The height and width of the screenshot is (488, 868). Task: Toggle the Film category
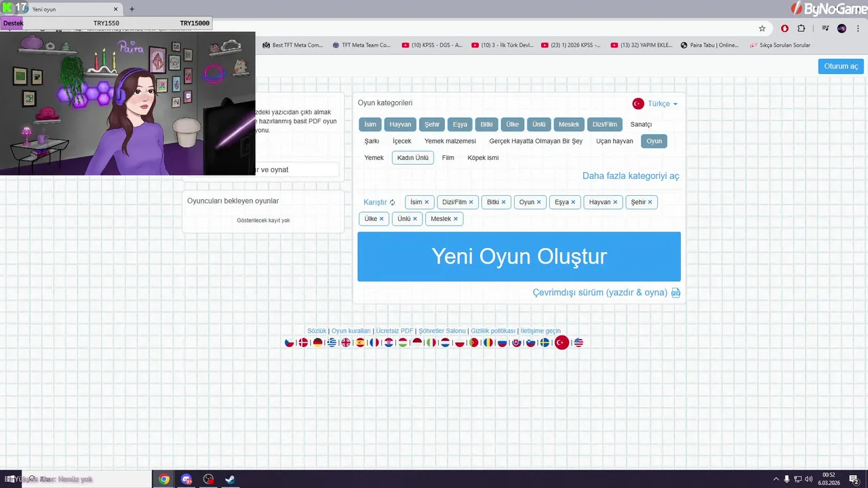click(448, 158)
